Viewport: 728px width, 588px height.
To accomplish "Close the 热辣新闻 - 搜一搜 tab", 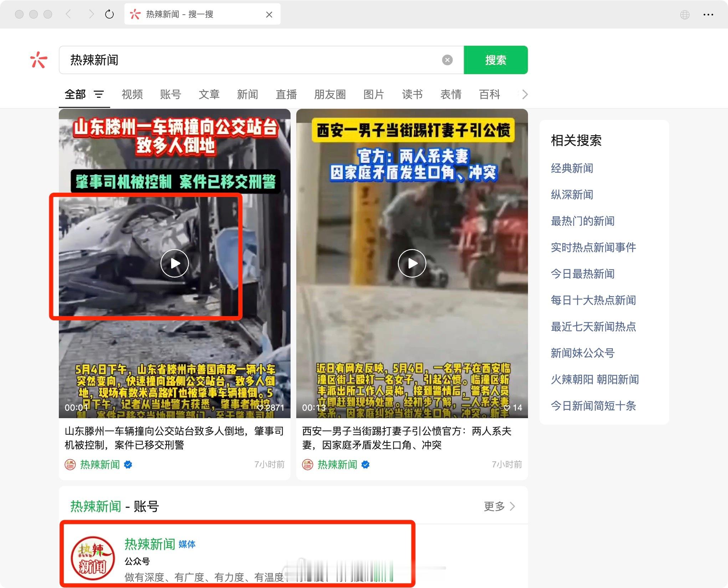I will tap(269, 14).
